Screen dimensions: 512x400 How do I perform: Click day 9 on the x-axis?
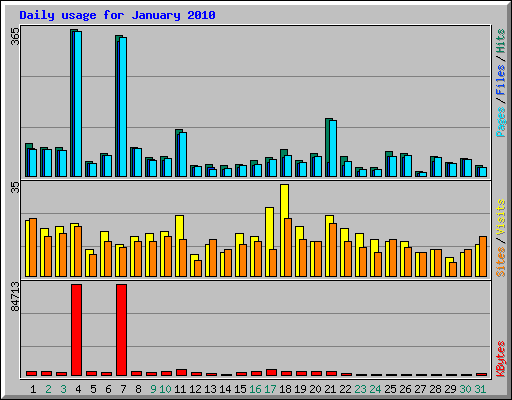pyautogui.click(x=153, y=389)
